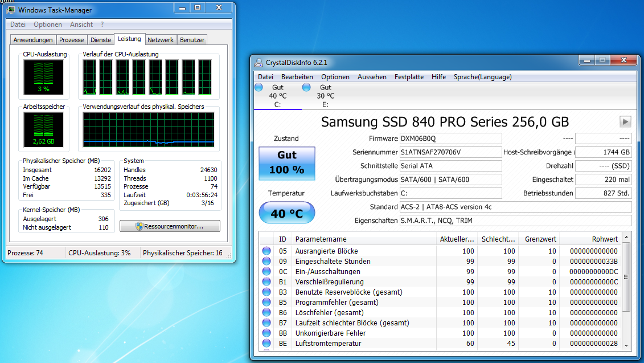Click the Gut 100 % health status button
The image size is (644, 363).
click(286, 163)
